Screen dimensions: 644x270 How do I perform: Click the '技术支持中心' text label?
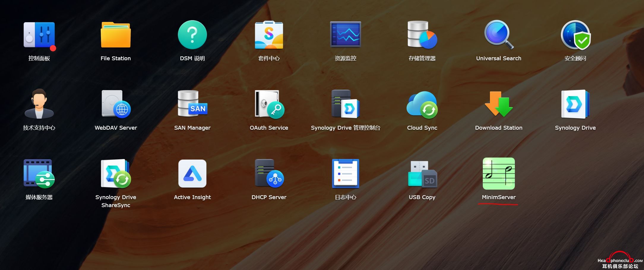click(39, 128)
